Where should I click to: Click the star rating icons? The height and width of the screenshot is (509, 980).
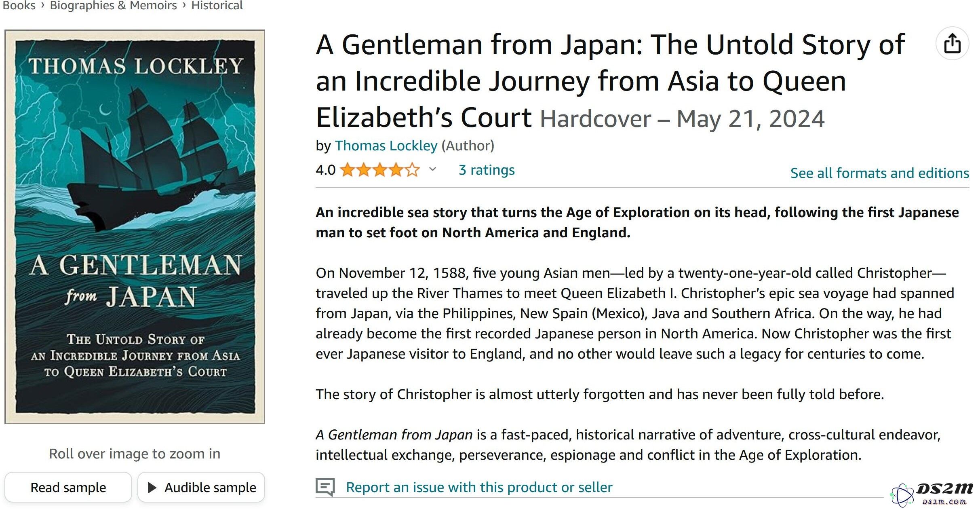[379, 170]
